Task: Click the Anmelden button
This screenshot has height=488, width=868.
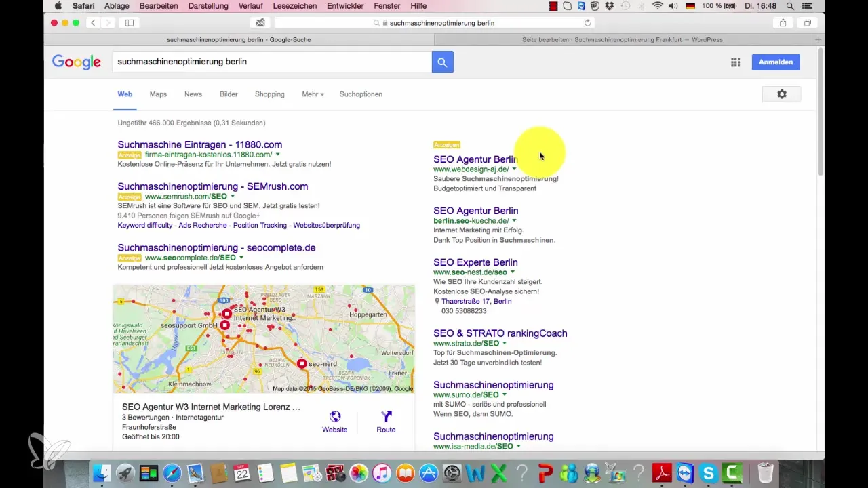Action: click(776, 62)
